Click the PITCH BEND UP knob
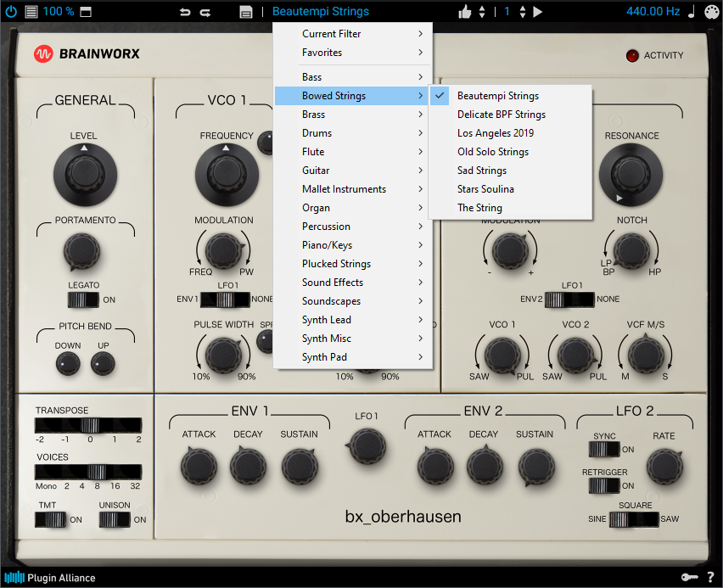Viewport: 723px width, 588px height. (x=103, y=364)
